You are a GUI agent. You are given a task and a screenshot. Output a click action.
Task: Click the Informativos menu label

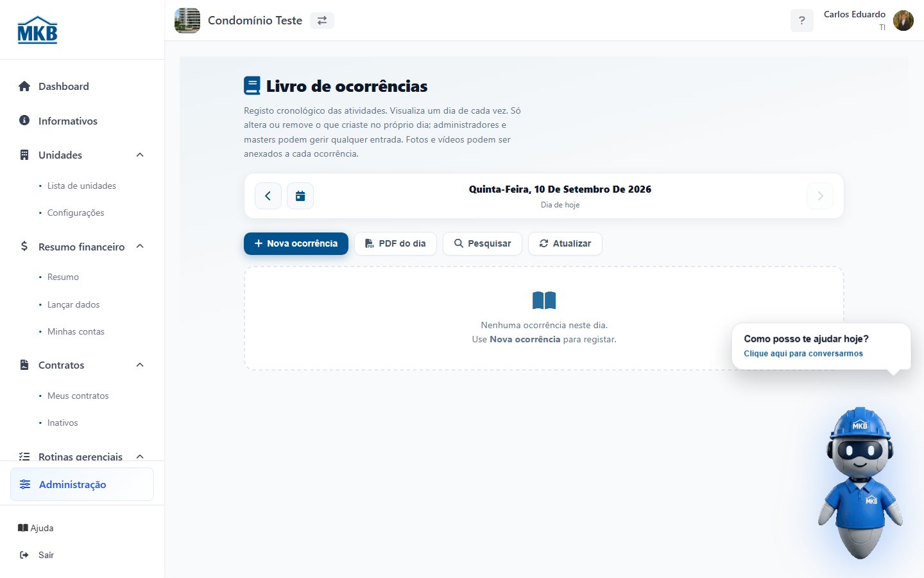tap(68, 121)
